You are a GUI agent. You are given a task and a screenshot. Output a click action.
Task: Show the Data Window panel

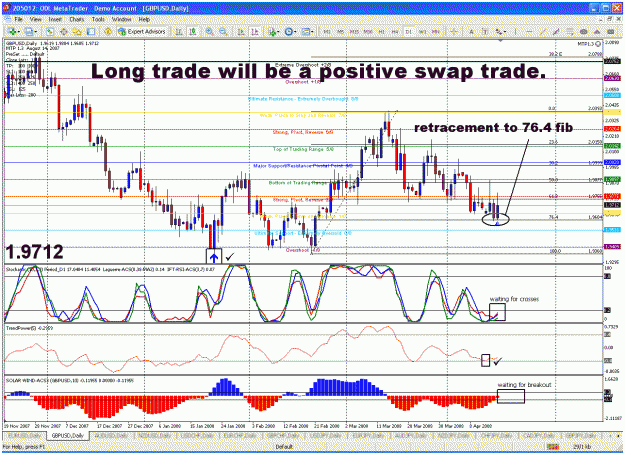click(63, 32)
